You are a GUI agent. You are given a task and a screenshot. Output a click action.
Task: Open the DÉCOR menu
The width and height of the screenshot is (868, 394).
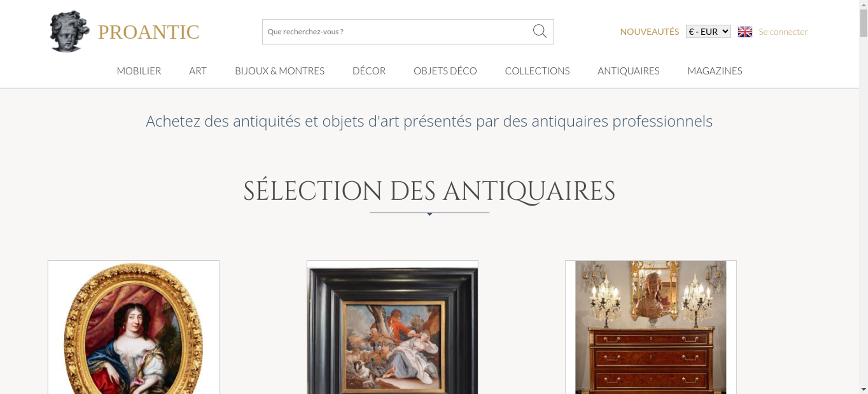click(x=369, y=71)
